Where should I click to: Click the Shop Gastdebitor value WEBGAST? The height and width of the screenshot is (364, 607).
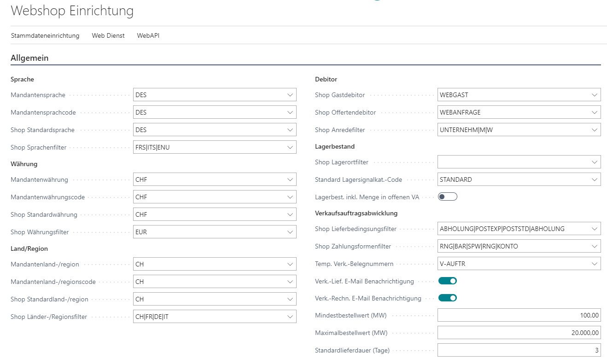454,95
